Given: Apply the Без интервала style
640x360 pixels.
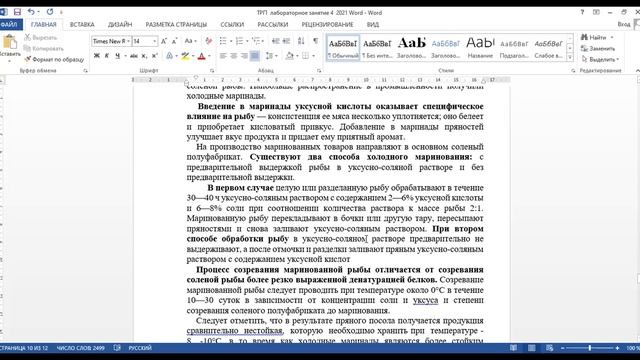Looking at the screenshot, I should [377, 48].
